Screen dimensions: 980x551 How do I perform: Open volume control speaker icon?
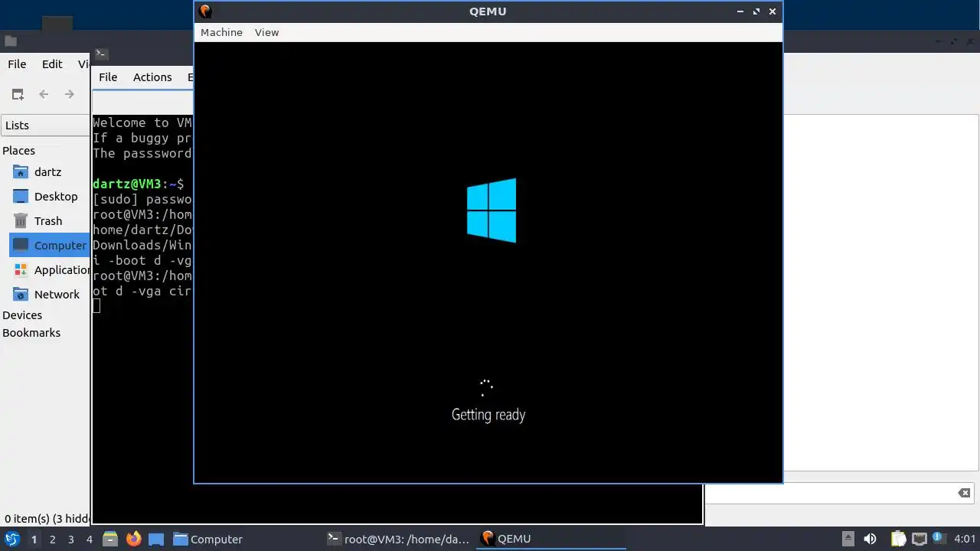click(870, 539)
